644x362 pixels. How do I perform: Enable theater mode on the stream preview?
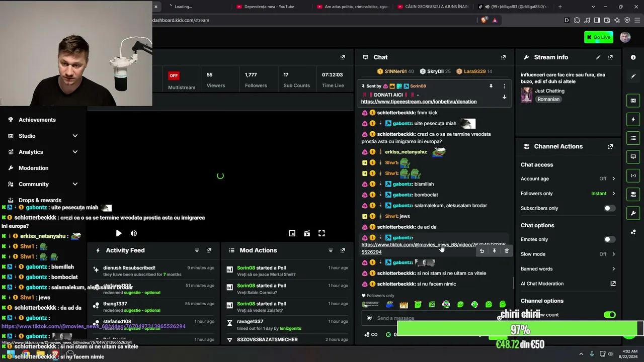[307, 233]
